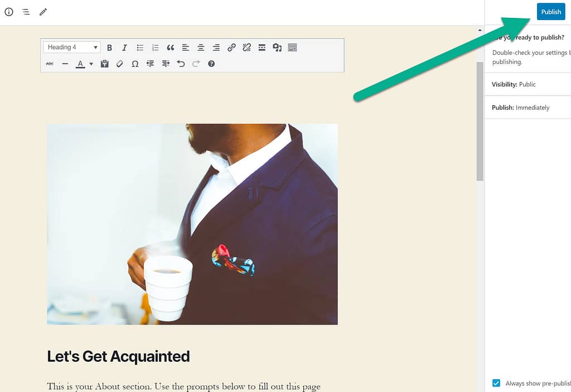Insert a numbered list

[156, 47]
